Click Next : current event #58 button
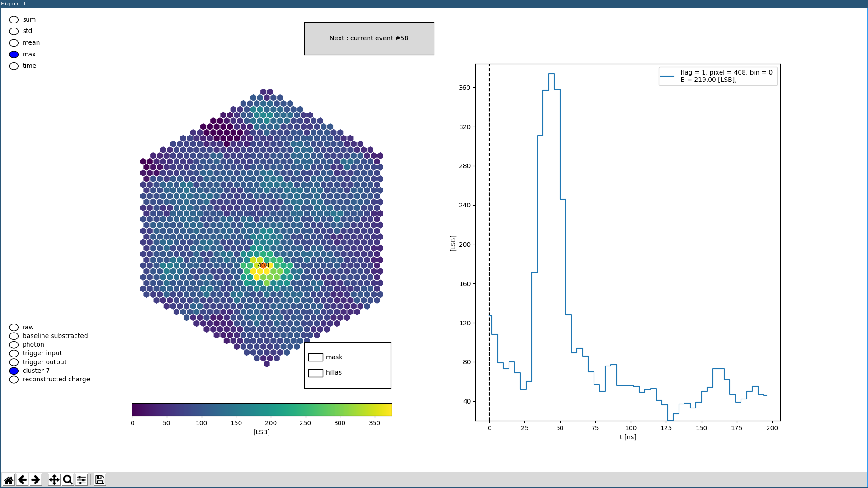The width and height of the screenshot is (868, 488). click(369, 38)
